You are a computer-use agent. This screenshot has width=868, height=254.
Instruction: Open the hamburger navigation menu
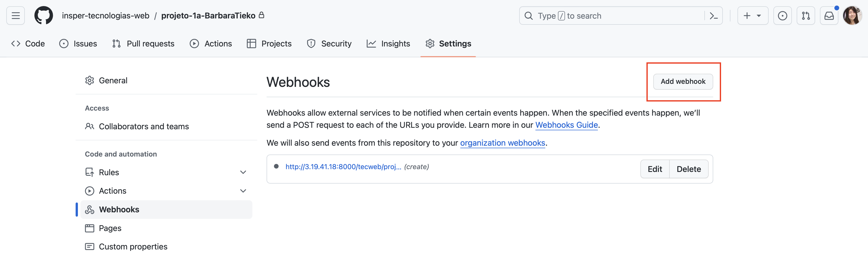(x=15, y=16)
